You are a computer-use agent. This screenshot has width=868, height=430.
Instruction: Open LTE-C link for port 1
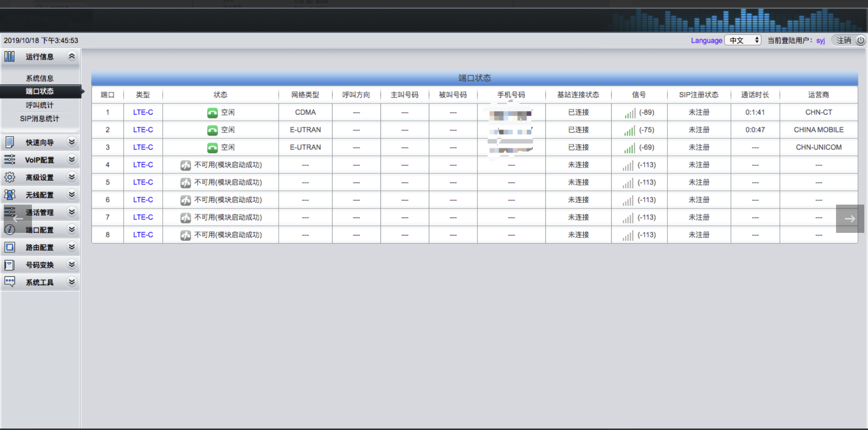[x=143, y=112]
